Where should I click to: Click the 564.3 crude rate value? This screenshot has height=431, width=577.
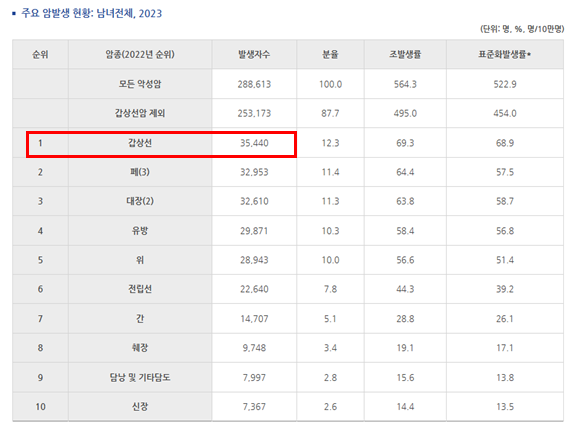(405, 84)
